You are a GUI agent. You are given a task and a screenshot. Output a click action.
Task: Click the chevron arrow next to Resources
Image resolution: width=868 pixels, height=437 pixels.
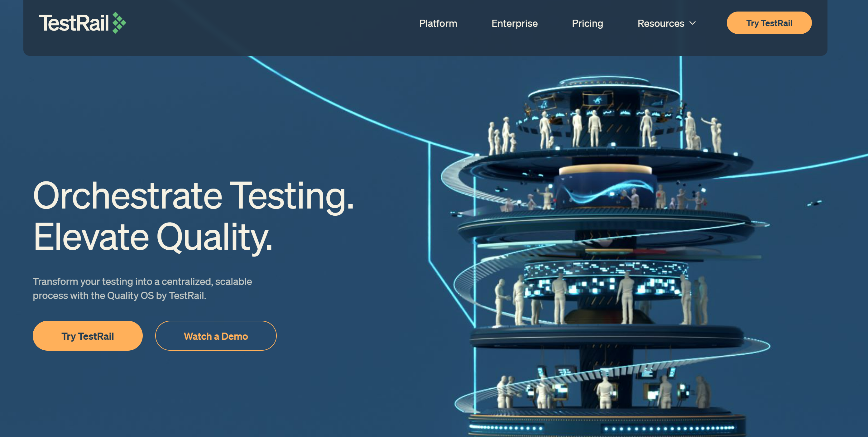(x=693, y=23)
